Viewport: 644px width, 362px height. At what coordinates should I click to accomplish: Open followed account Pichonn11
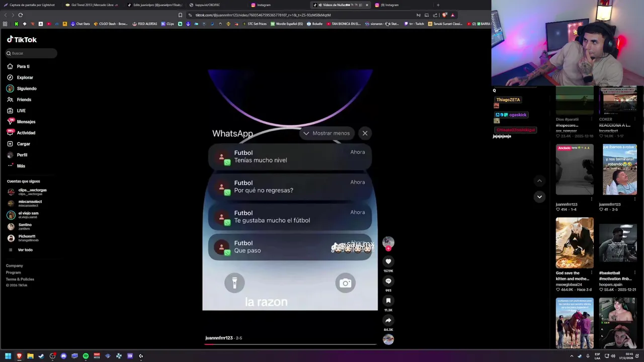22,238
